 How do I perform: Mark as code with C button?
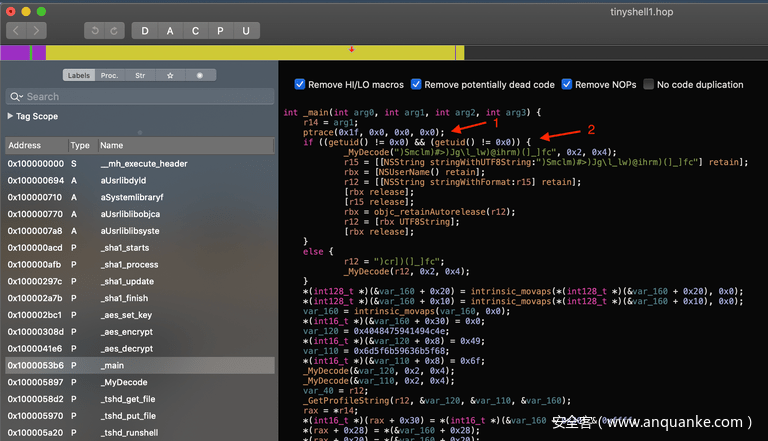click(x=195, y=31)
